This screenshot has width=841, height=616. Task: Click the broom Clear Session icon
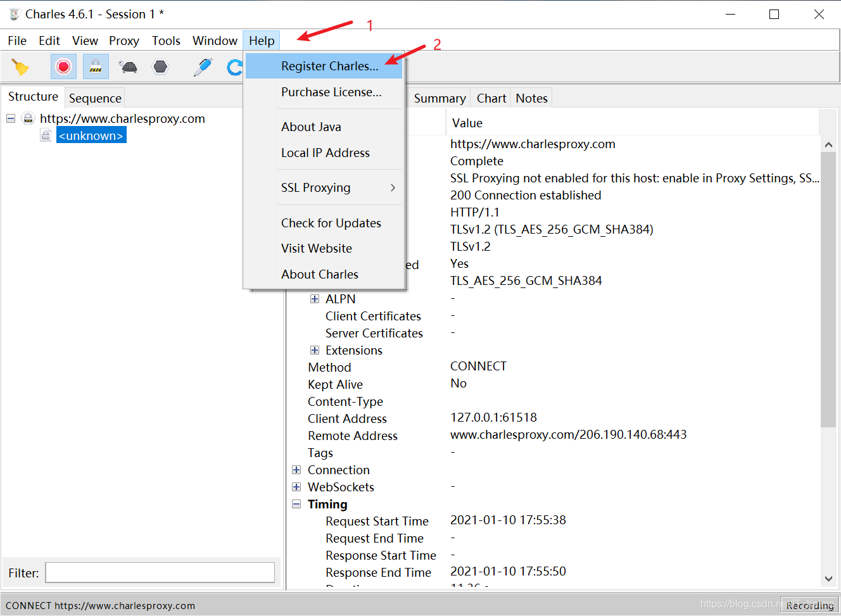point(20,66)
